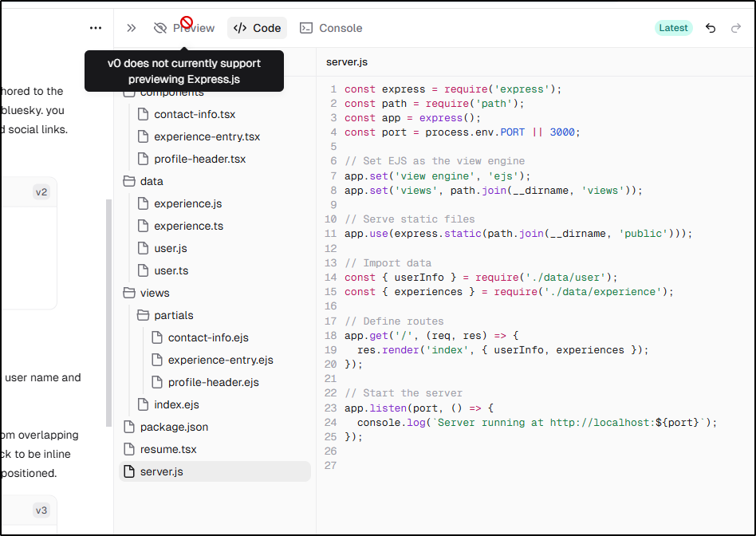756x536 pixels.
Task: Click file icon beside package.json
Action: coord(128,427)
